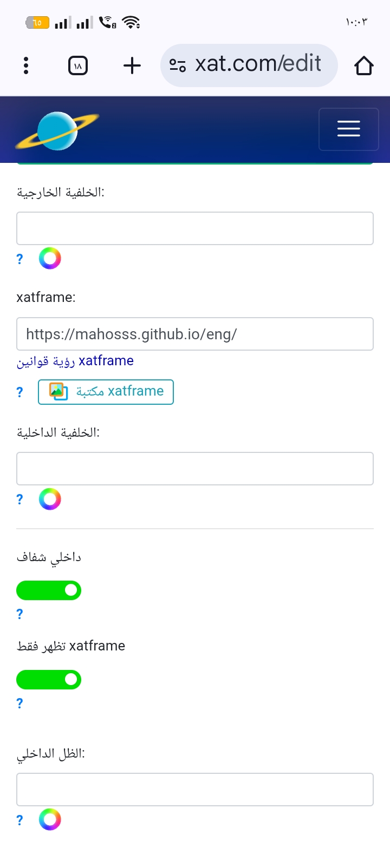Focus the الخلفية الداخلية input field
The height and width of the screenshot is (868, 390).
pyautogui.click(x=195, y=469)
